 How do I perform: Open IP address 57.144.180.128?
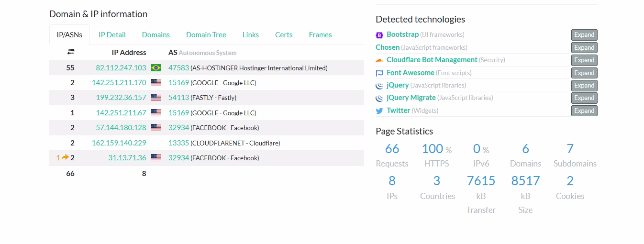point(121,128)
